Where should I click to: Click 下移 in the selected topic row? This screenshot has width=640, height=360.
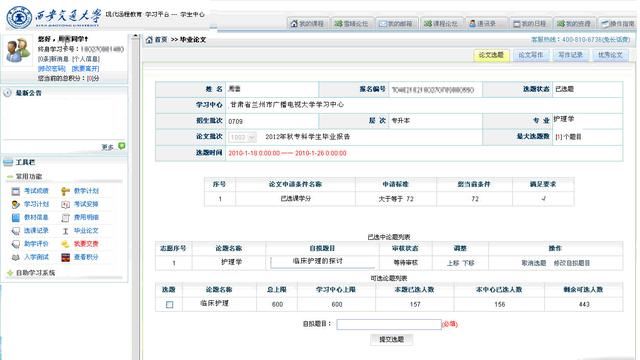tap(468, 263)
